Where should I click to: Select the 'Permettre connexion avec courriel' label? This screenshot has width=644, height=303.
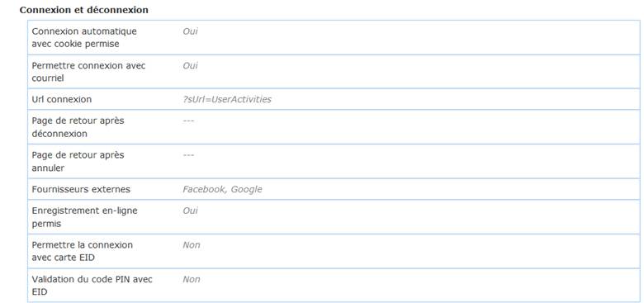click(88, 72)
